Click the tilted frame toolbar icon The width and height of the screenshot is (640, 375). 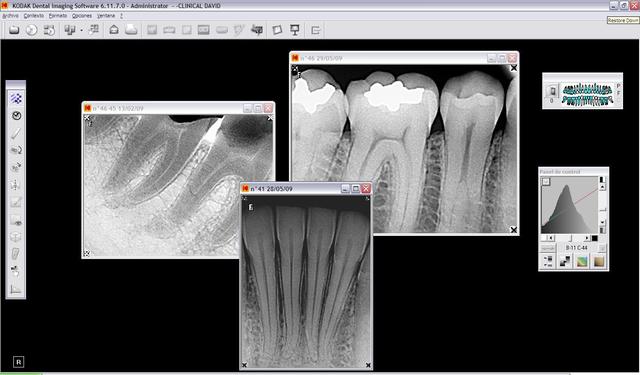coord(277,30)
